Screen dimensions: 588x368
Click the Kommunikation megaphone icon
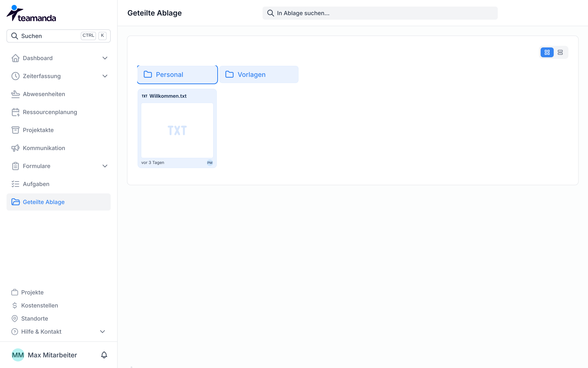[15, 148]
